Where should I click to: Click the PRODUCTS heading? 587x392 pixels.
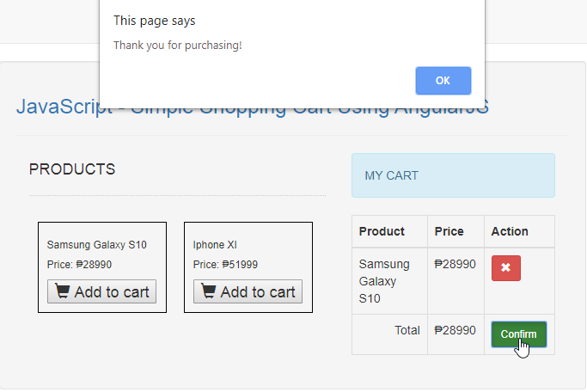point(72,169)
